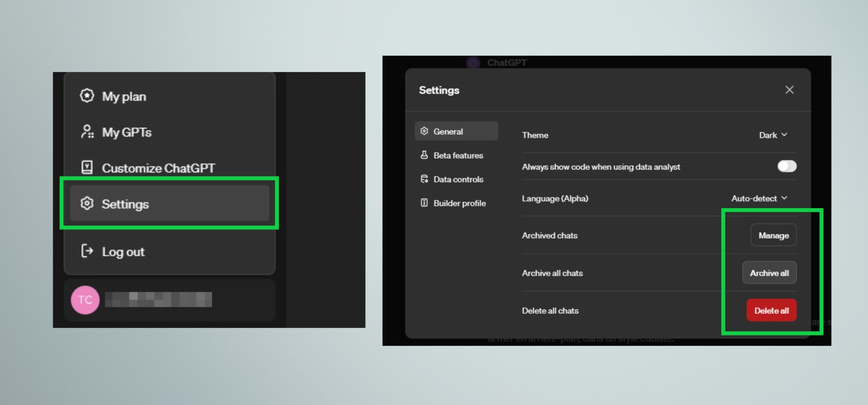The image size is (868, 405).
Task: Click the Data controls database icon
Action: coord(424,179)
